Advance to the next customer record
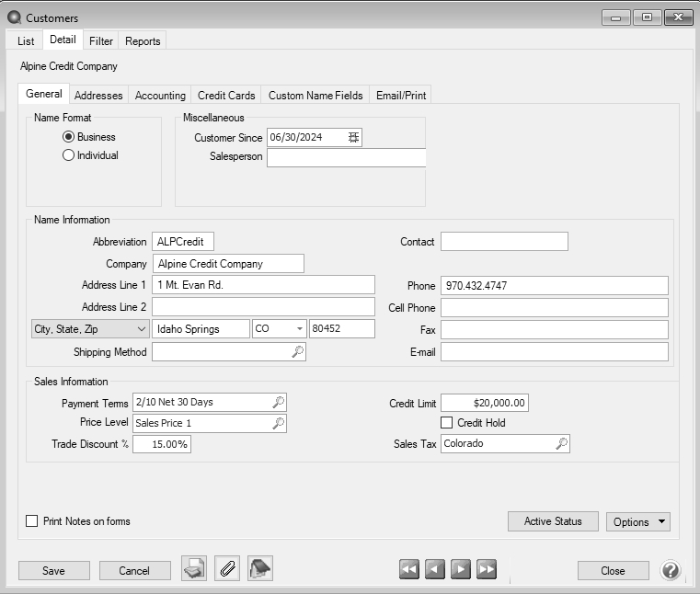This screenshot has width=700, height=594. tap(461, 570)
